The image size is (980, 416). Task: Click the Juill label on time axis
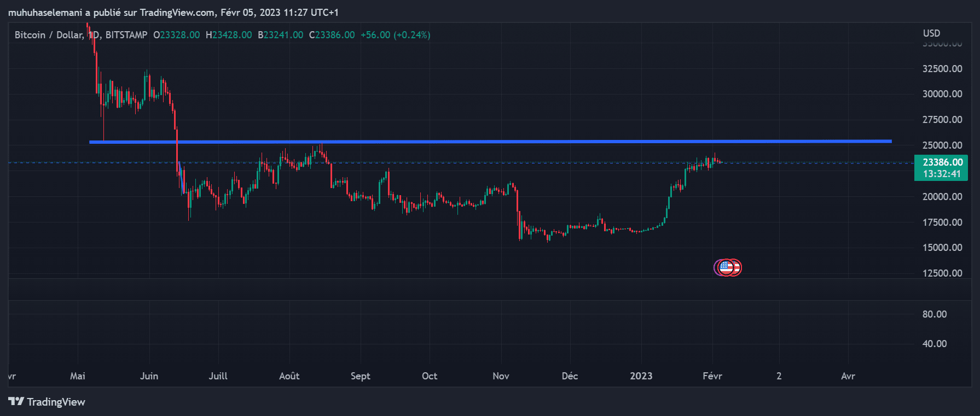[218, 376]
